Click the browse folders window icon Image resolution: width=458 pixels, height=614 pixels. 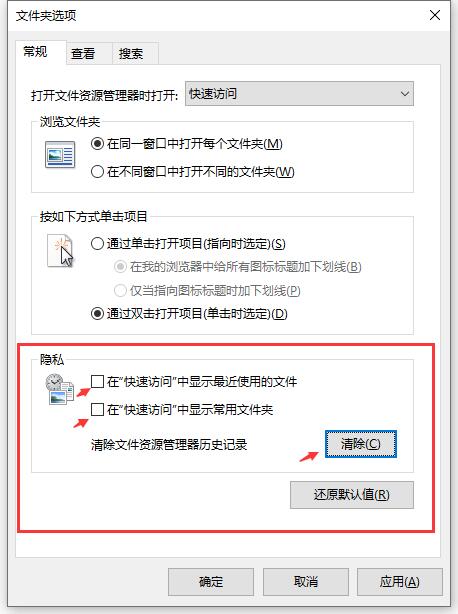coord(60,155)
